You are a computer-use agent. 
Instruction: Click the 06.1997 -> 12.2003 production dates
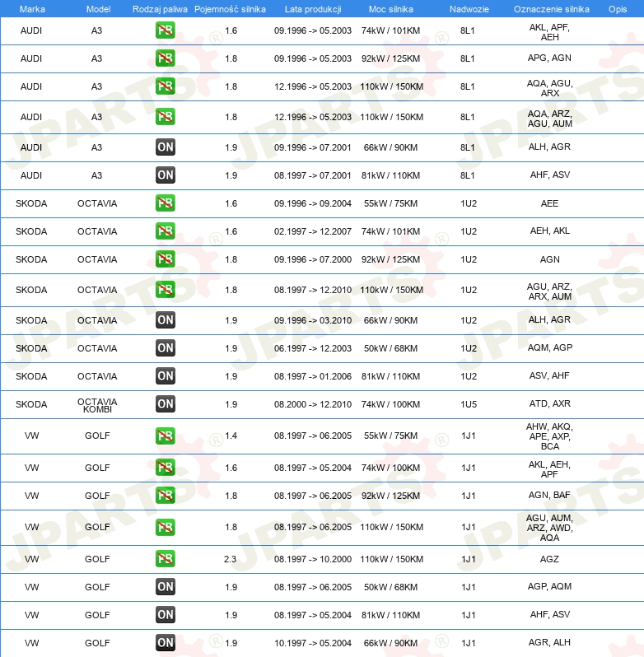313,348
